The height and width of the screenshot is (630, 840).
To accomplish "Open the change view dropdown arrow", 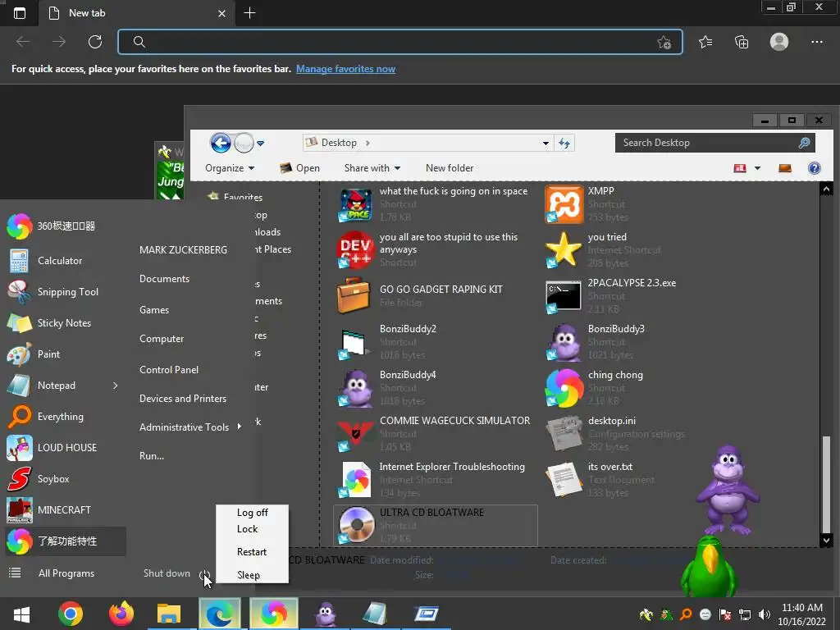I will click(x=757, y=168).
